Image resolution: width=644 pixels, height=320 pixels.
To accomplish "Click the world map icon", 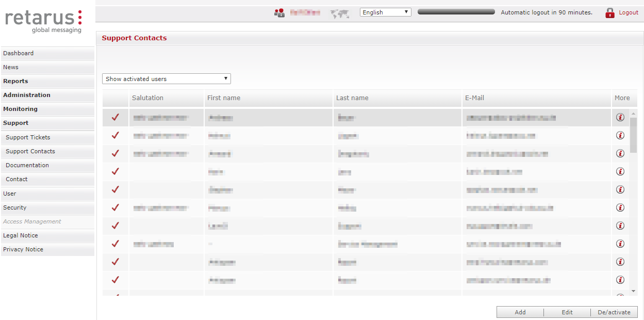I will coord(340,13).
